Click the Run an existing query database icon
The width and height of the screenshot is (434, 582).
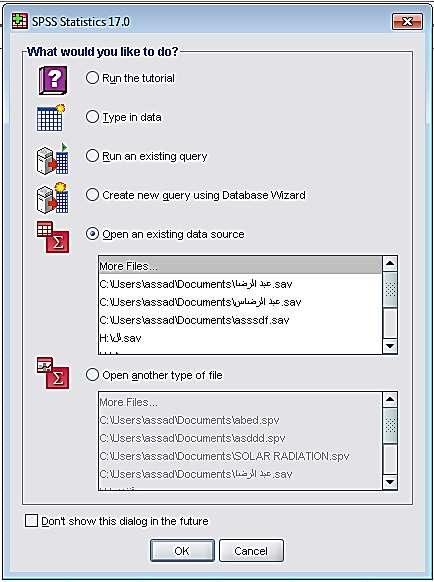(53, 159)
